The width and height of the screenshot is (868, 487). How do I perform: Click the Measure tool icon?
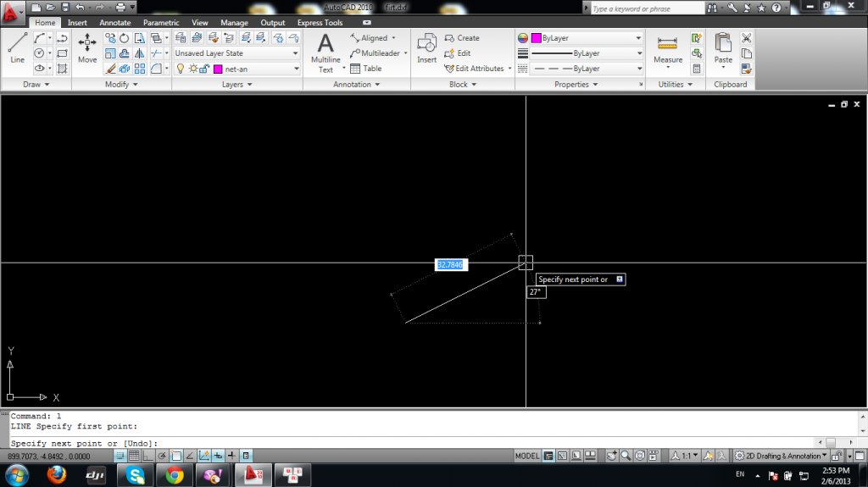[668, 49]
